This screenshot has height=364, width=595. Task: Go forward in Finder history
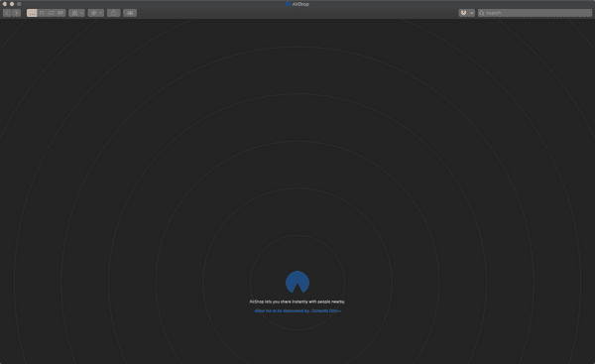[x=16, y=13]
